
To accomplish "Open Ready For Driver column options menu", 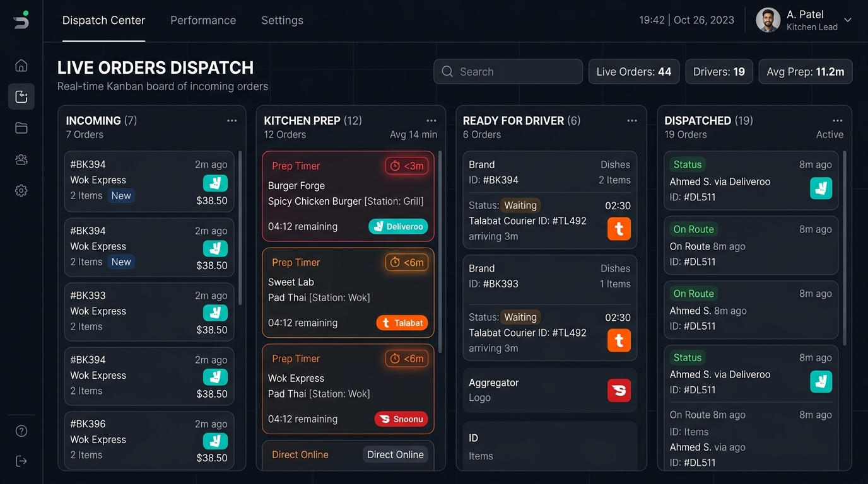I will tap(632, 120).
